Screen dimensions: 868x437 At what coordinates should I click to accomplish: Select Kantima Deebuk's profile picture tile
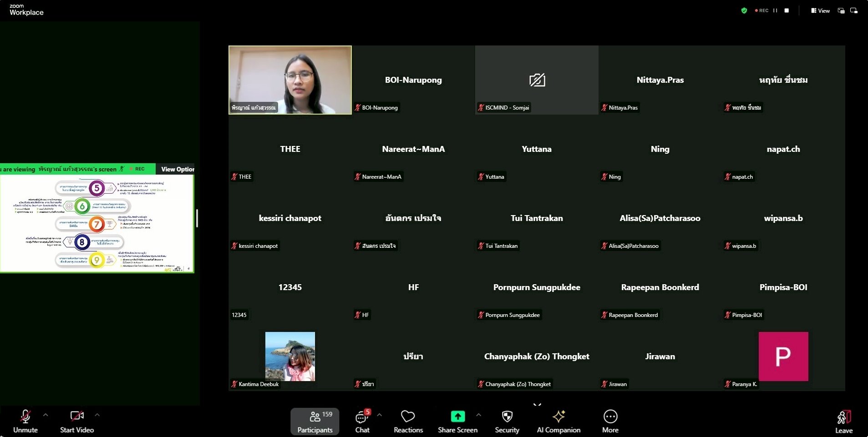click(290, 356)
